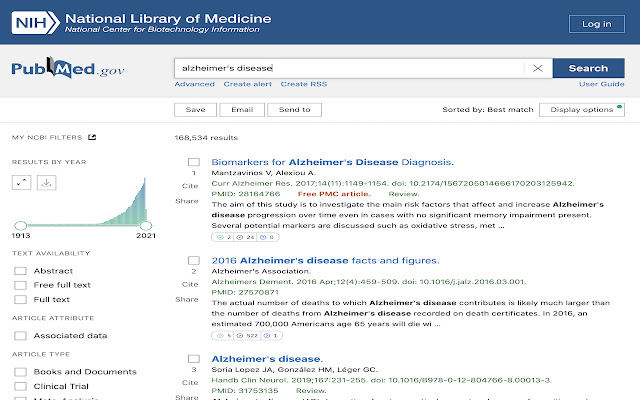The image size is (640, 400).
Task: Open the Advanced search link
Action: (x=194, y=84)
